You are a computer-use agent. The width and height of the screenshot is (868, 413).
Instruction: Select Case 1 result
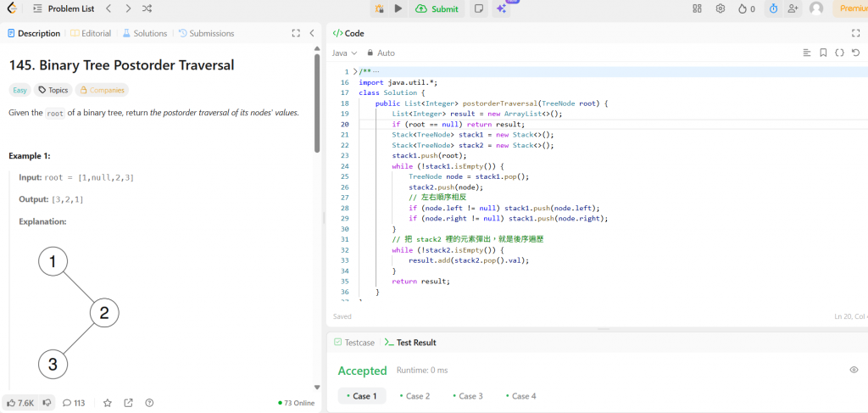pos(361,396)
